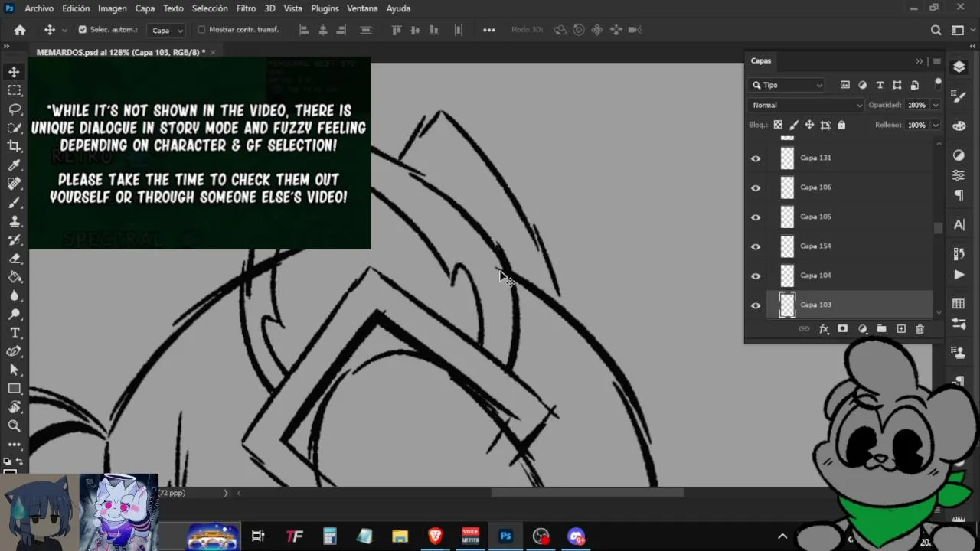Toggle layer filtering switch on/off

938,83
